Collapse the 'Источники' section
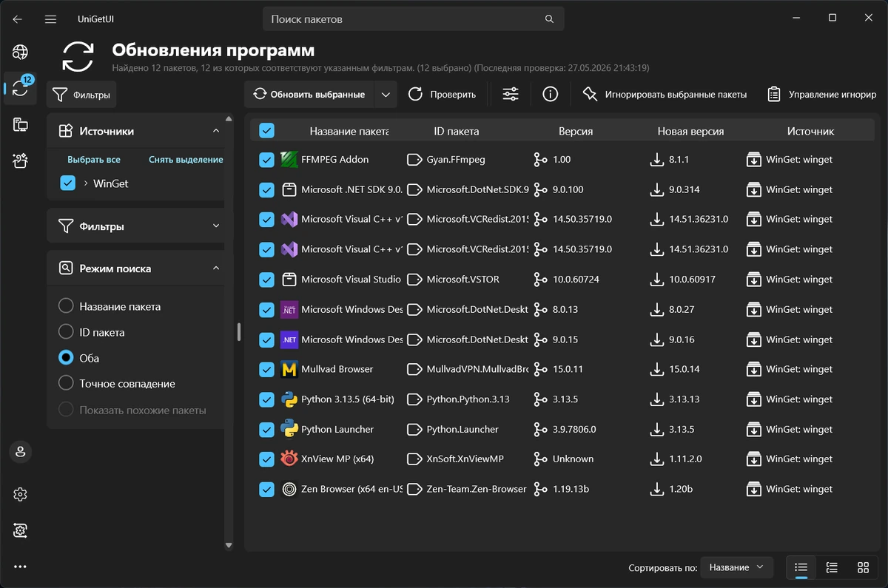The image size is (888, 588). 216,131
